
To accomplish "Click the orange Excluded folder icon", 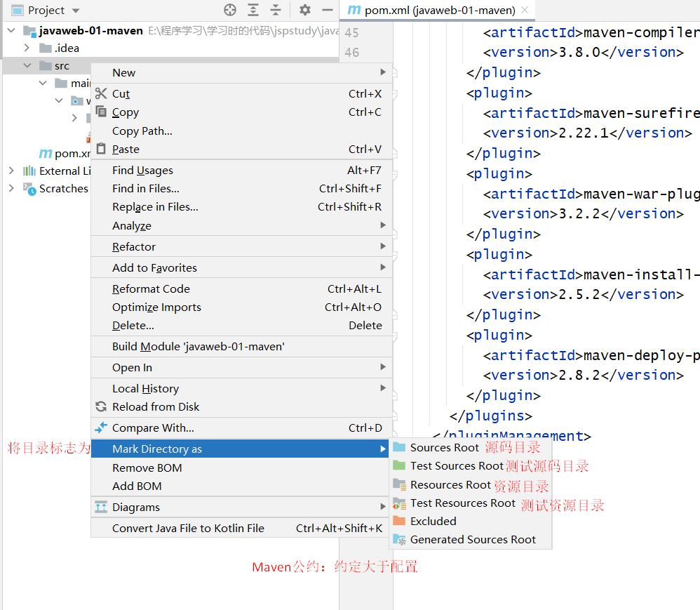I will [x=399, y=521].
